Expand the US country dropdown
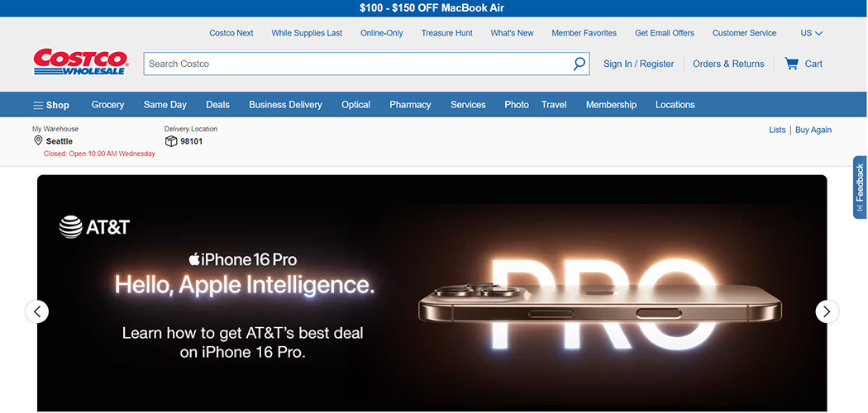This screenshot has height=413, width=868. click(x=811, y=33)
